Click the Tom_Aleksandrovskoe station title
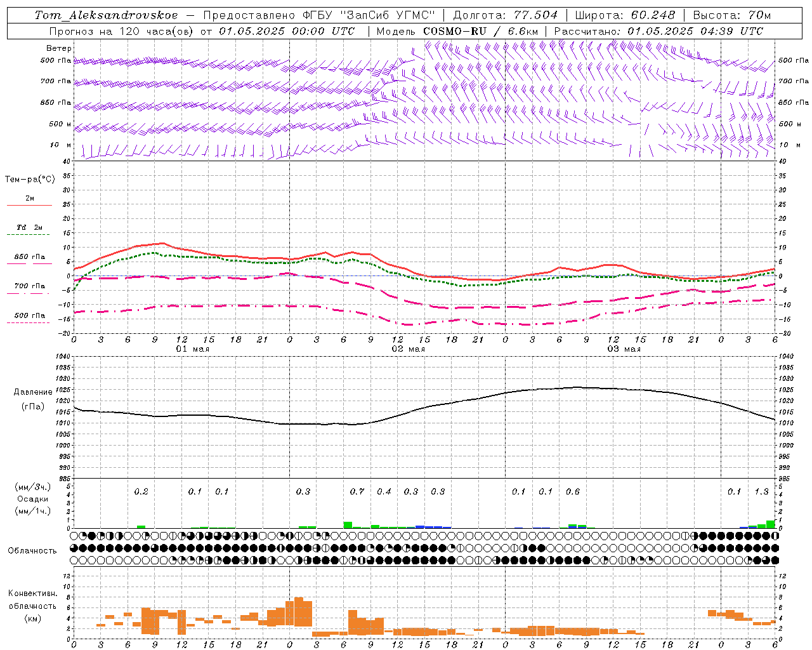 106,15
